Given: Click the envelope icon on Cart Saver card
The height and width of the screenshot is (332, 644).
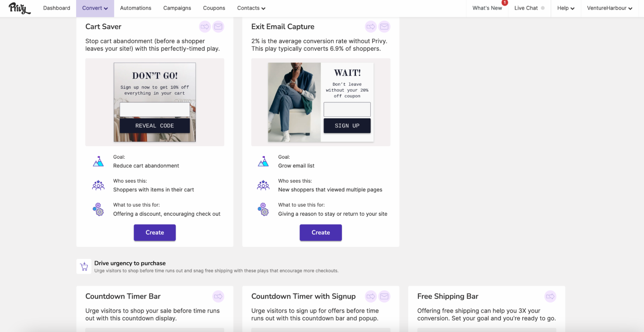Looking at the screenshot, I should 218,27.
